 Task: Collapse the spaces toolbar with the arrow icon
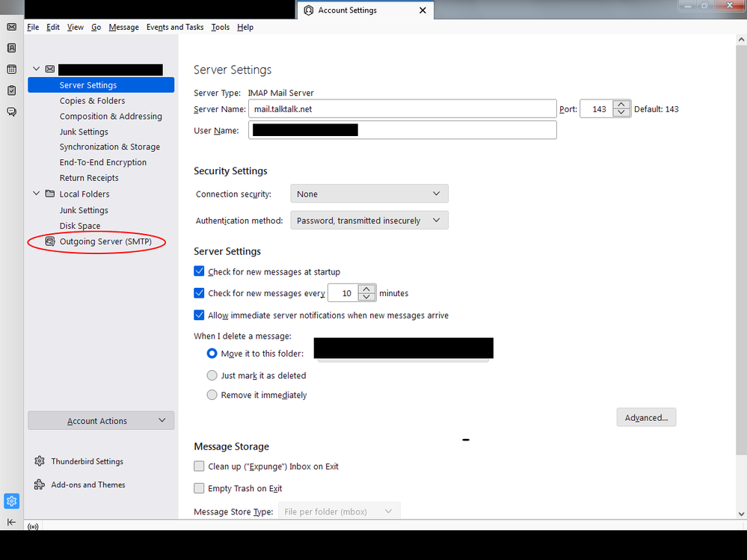coord(11,523)
